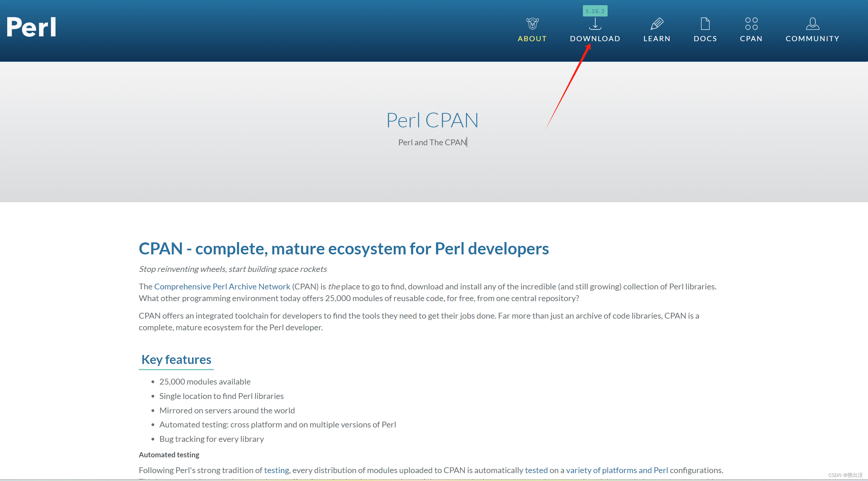Click the main CPAN ecosystem heading
Image resolution: width=868 pixels, height=481 pixels.
coord(343,249)
